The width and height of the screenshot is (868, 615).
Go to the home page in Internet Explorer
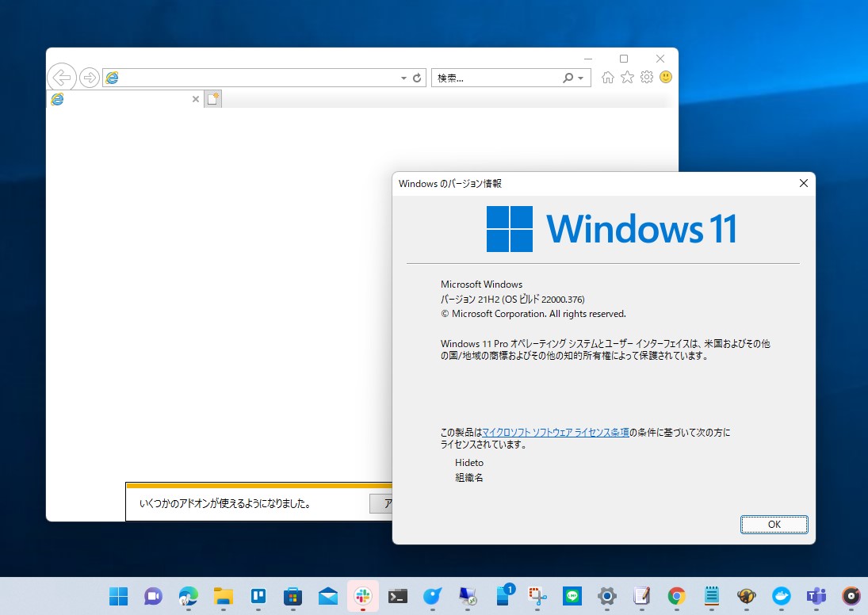click(607, 77)
